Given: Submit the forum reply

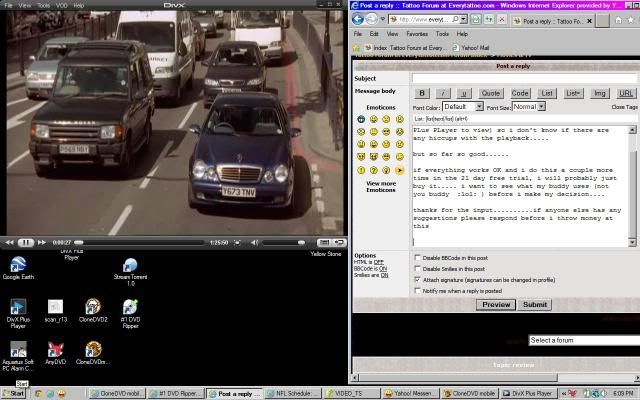Looking at the screenshot, I should pyautogui.click(x=535, y=304).
